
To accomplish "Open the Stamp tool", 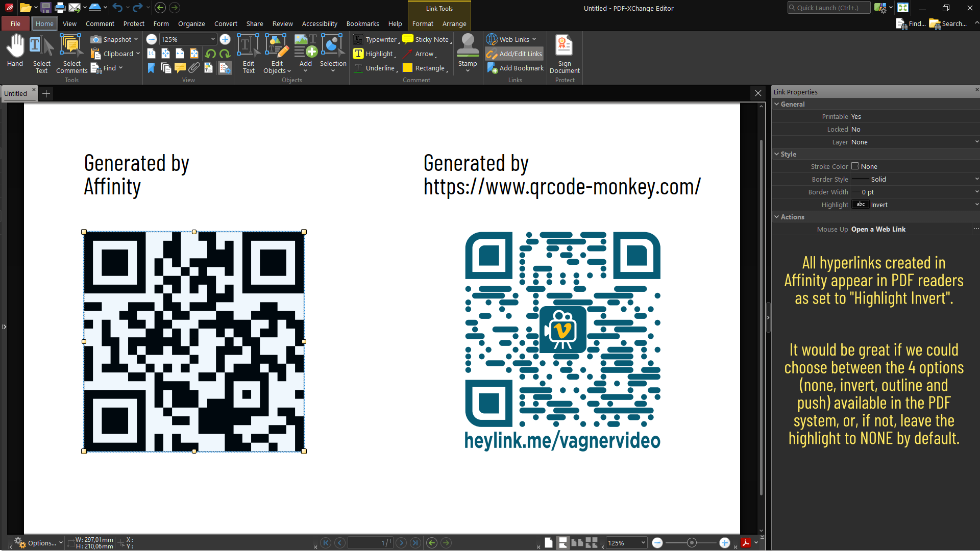I will tap(468, 53).
